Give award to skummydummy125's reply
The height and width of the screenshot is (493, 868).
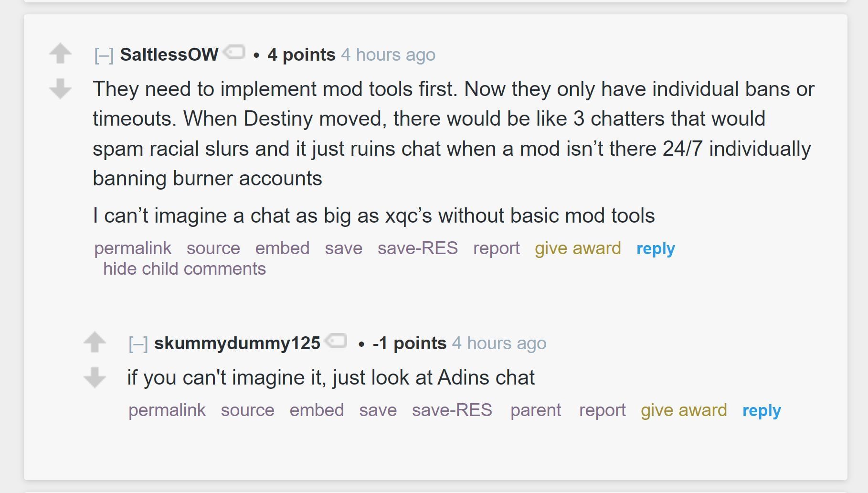click(x=684, y=410)
